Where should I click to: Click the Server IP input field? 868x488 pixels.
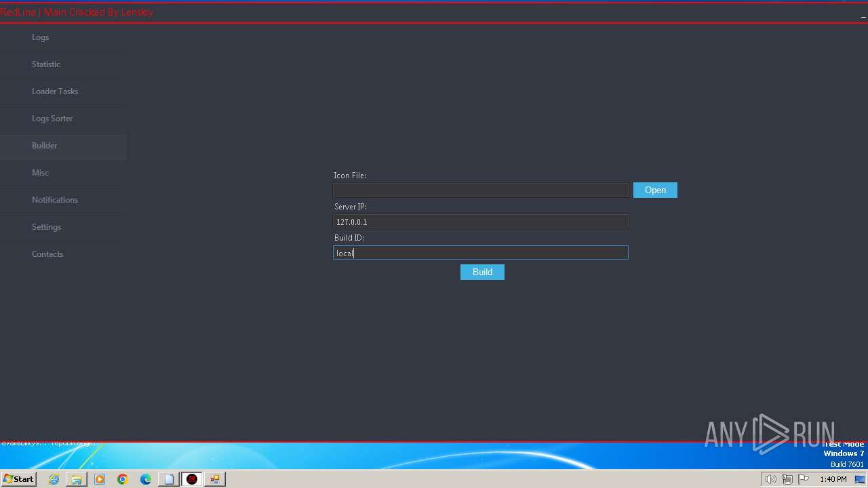pyautogui.click(x=481, y=222)
